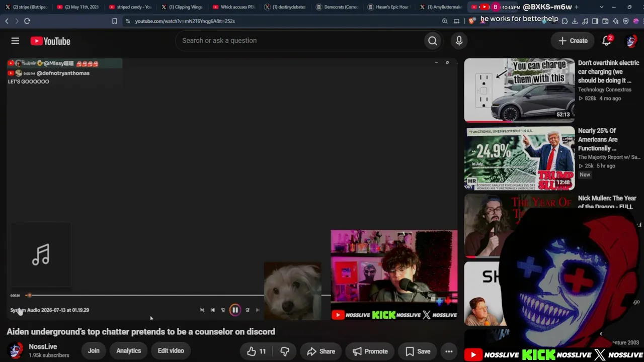Switch to the 'Hasan's Epic Hour' tab
Viewport: 644px width, 362px height.
pos(389,7)
